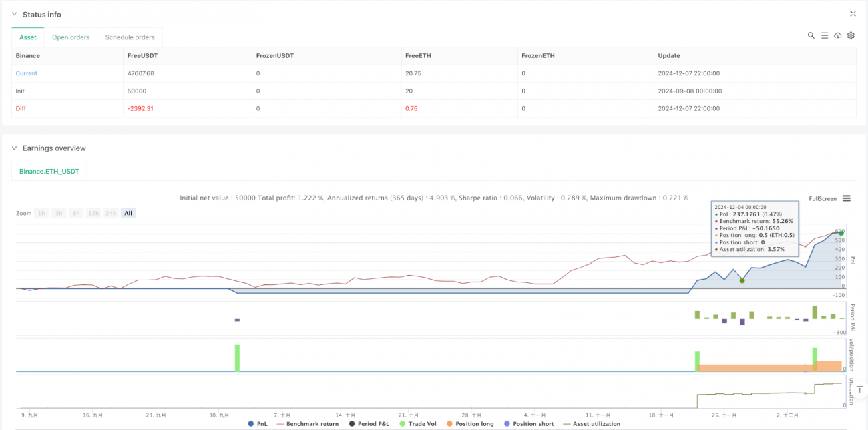Open the settings gear icon
This screenshot has height=430, width=868.
pos(851,35)
